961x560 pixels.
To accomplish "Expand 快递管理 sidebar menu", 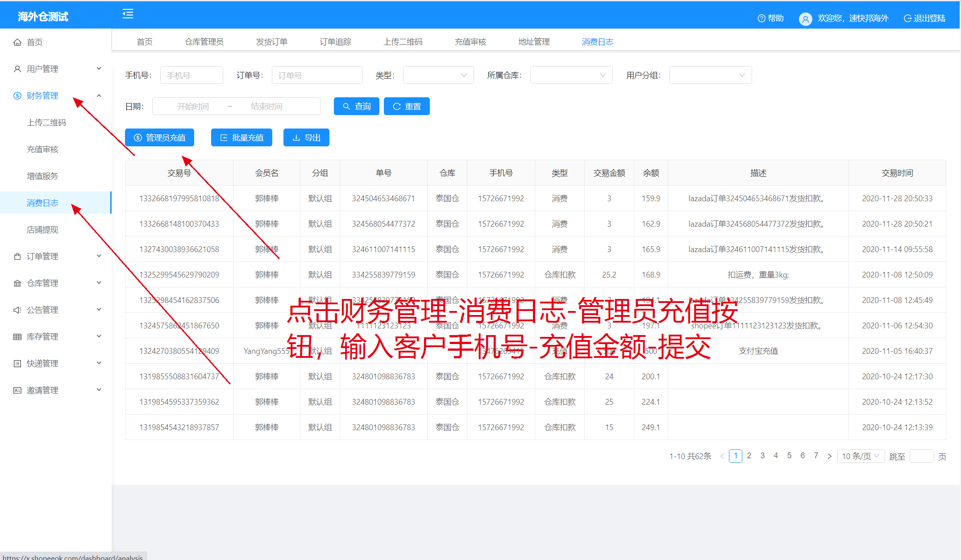I will (99, 363).
